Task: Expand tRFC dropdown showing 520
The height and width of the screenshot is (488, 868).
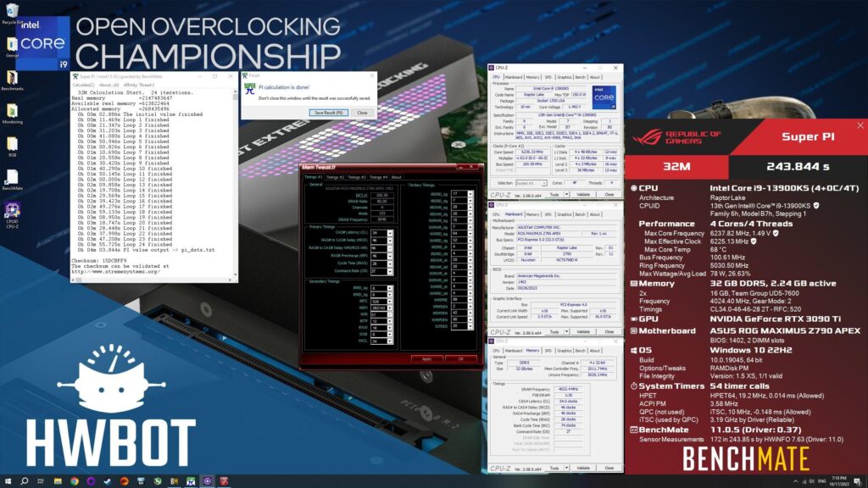Action: 390,301
